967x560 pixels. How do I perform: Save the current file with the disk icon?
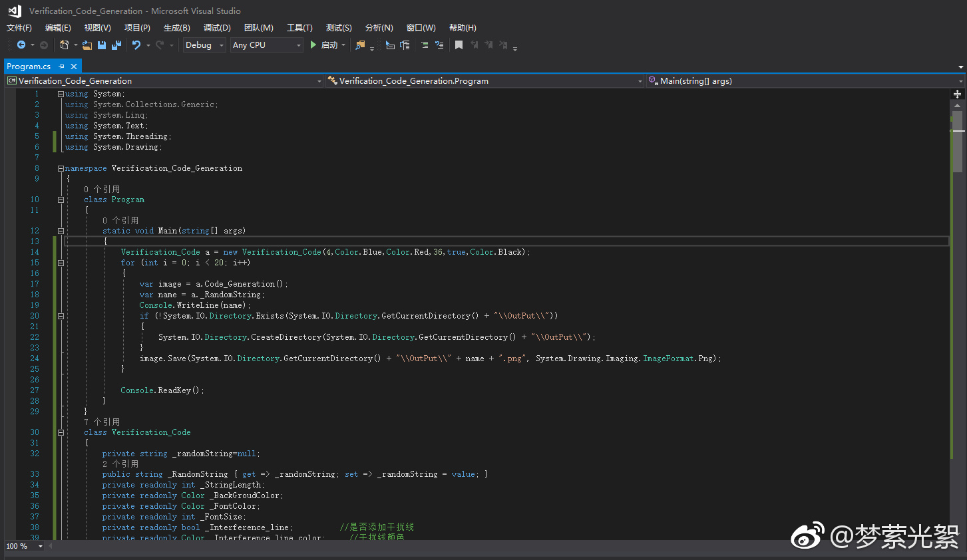click(x=102, y=45)
